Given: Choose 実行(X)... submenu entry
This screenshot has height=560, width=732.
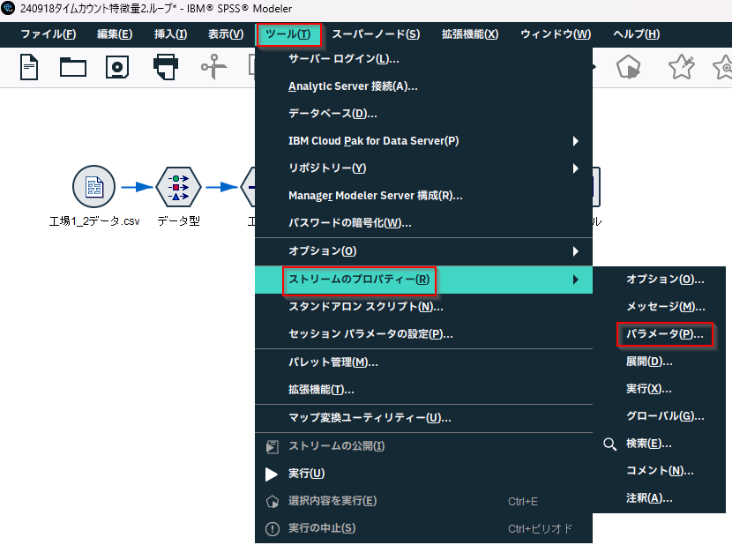Looking at the screenshot, I should tap(659, 389).
